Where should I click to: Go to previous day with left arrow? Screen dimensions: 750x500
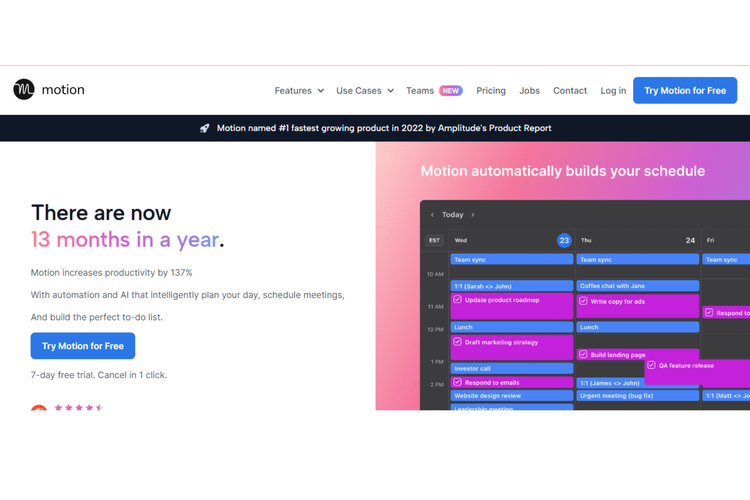(x=432, y=215)
